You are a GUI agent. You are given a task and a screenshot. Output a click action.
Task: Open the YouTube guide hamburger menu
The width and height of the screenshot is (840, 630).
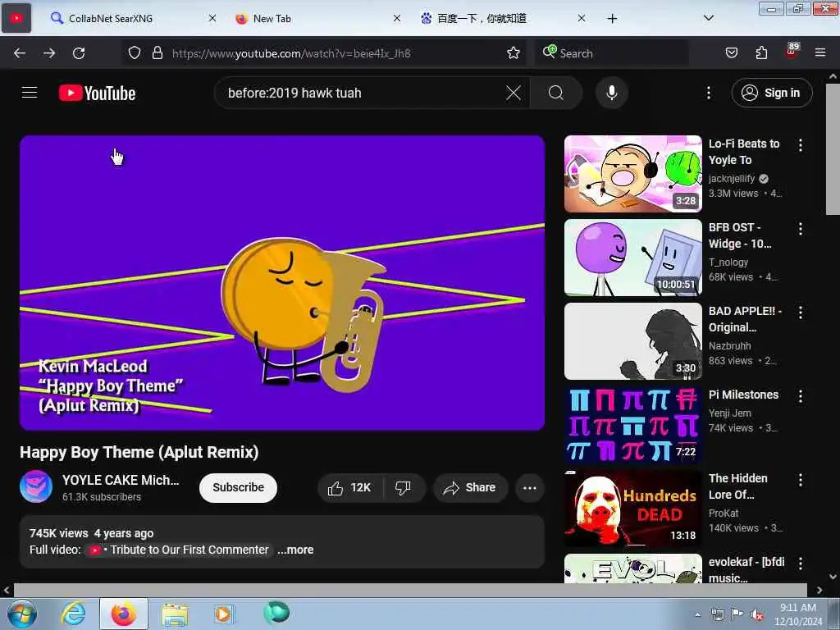[x=30, y=93]
